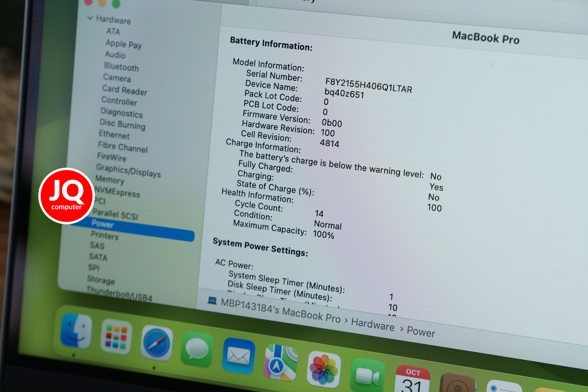Viewport: 588px width, 392px height.
Task: Click the AC Power label
Action: [234, 264]
